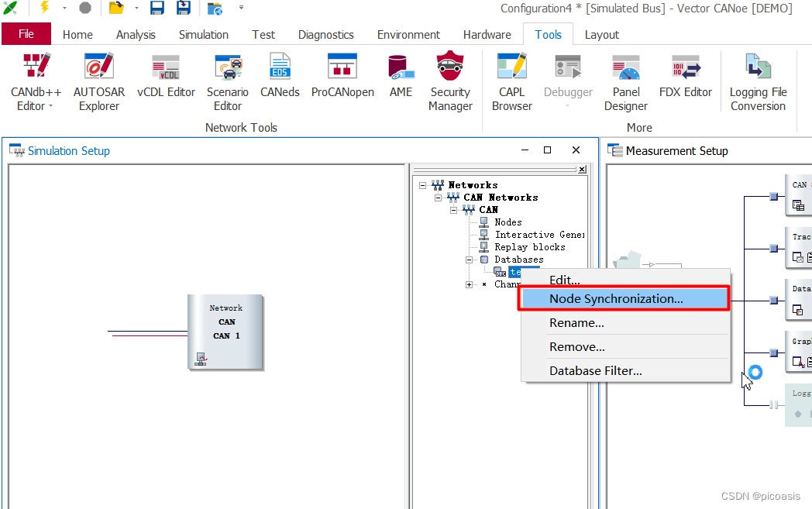Click the CANoe application logo icon
Viewport: 812px width, 509px height.
point(10,8)
